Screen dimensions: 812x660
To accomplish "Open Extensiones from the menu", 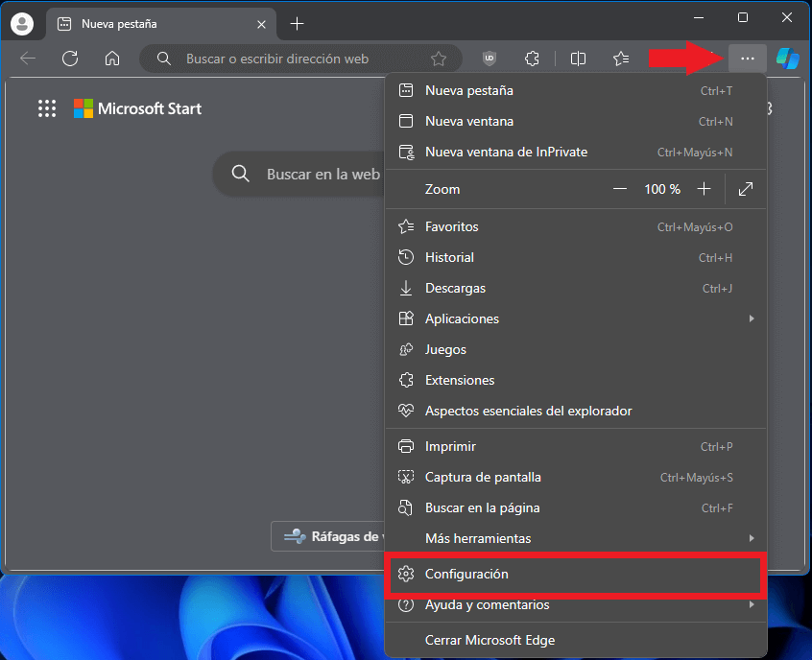I will tap(576, 380).
